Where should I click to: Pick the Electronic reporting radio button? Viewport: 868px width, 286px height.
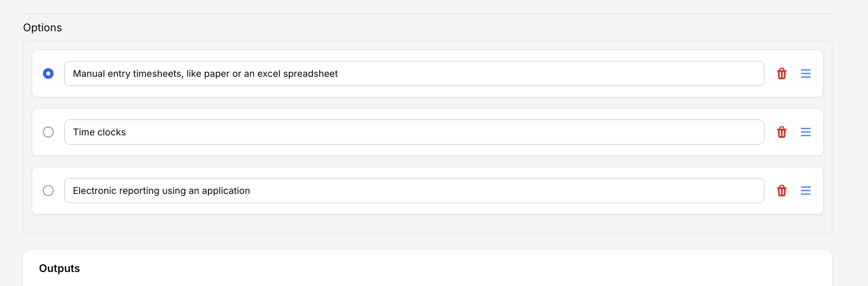[x=48, y=191]
